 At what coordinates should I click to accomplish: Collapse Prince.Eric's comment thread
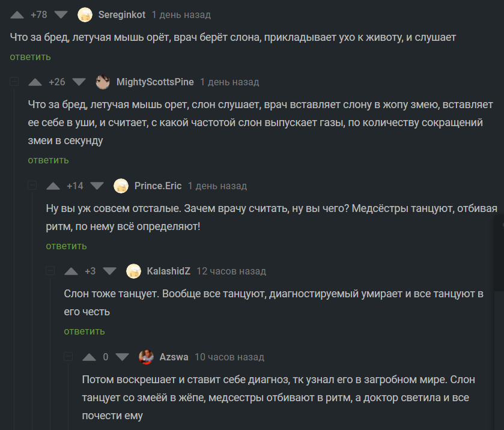point(32,186)
